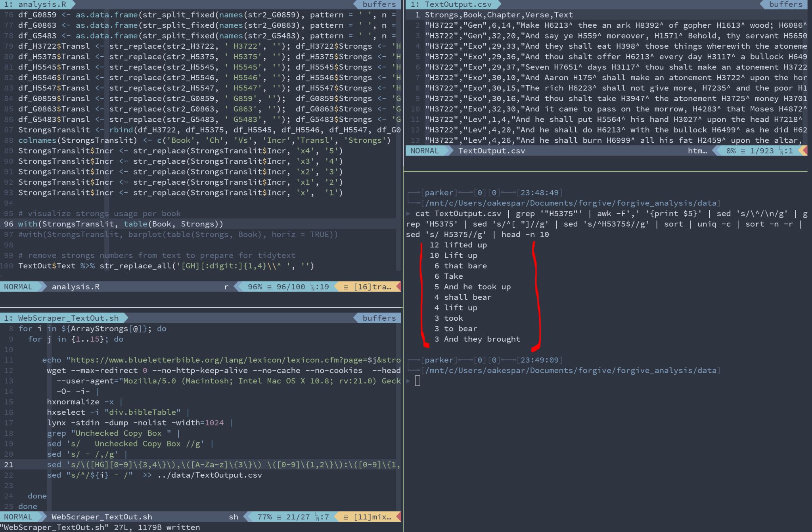
Task: Click the '12 lifted up' terminal output row
Action: pyautogui.click(x=458, y=245)
